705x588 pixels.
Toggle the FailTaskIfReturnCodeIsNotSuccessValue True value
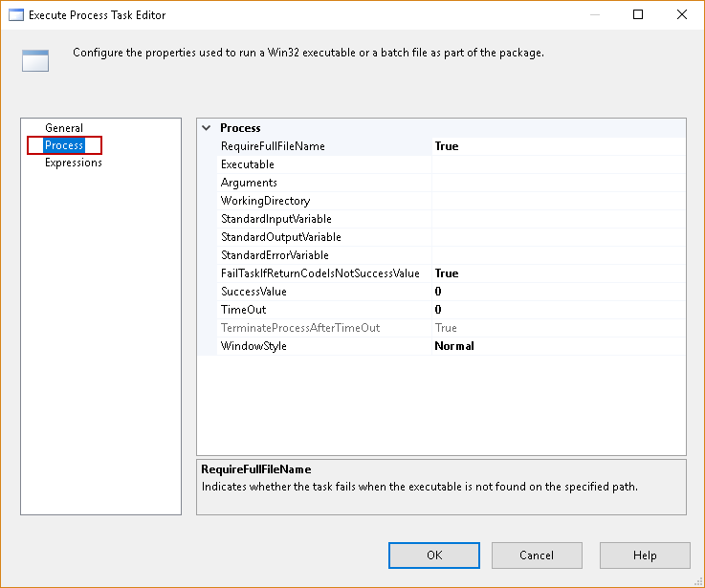pyautogui.click(x=558, y=273)
